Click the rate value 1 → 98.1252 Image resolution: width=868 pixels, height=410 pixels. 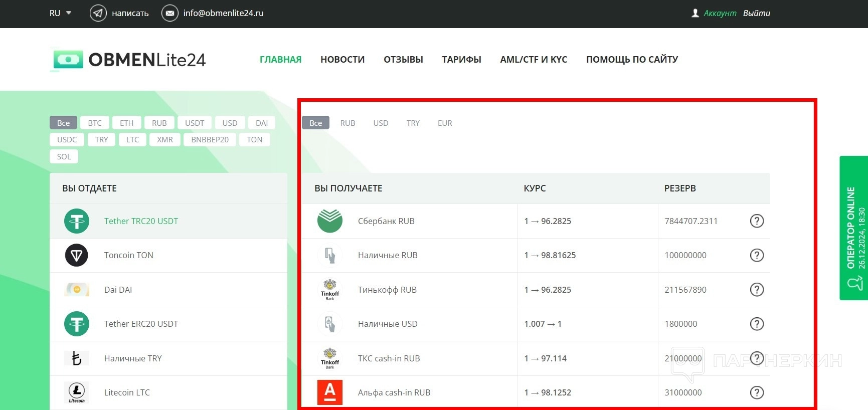(x=548, y=392)
